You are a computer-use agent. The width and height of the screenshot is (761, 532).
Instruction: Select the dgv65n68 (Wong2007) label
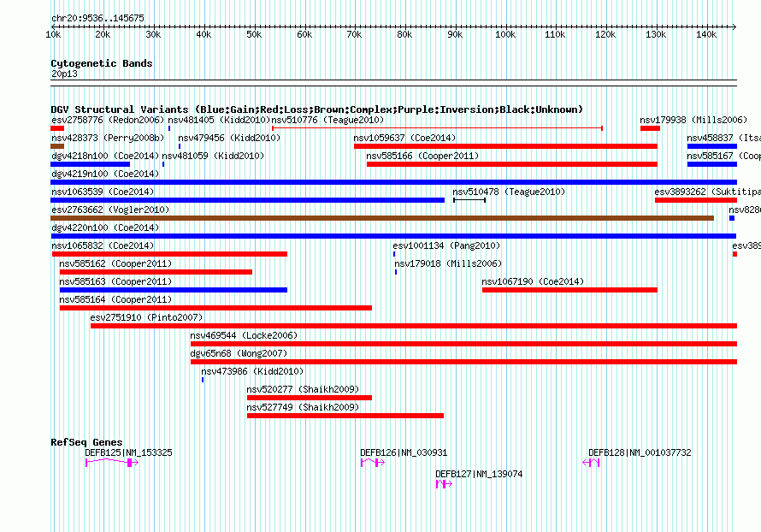tap(239, 353)
